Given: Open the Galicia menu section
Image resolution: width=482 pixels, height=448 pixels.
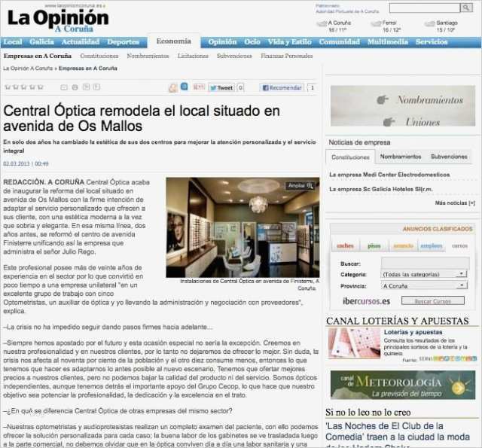Looking at the screenshot, I should 42,42.
